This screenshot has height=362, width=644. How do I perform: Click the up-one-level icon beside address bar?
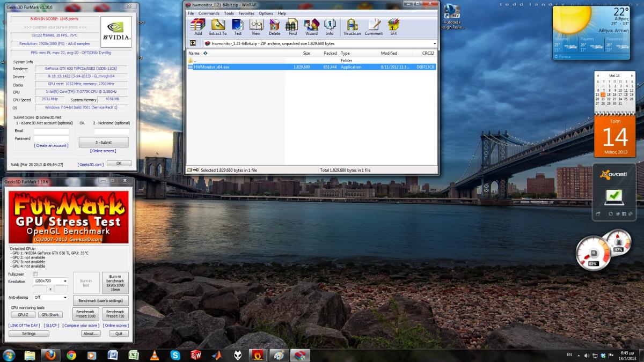click(x=193, y=43)
